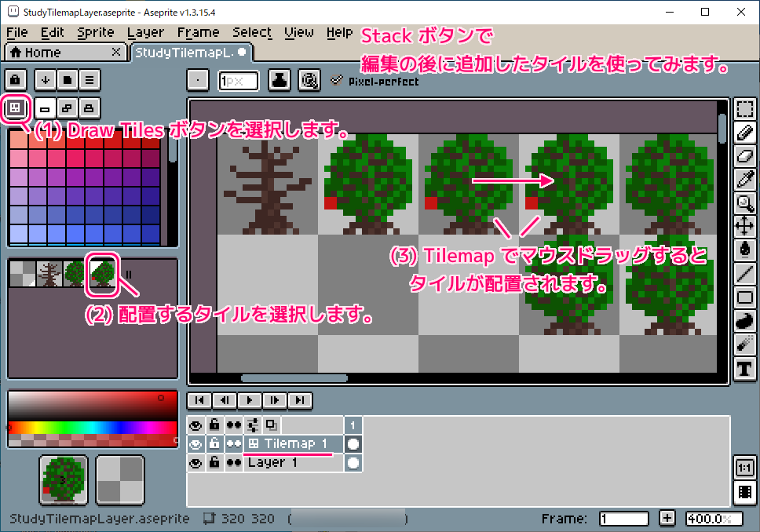Viewport: 760px width, 532px height.
Task: Jump to the last frame
Action: coord(299,401)
